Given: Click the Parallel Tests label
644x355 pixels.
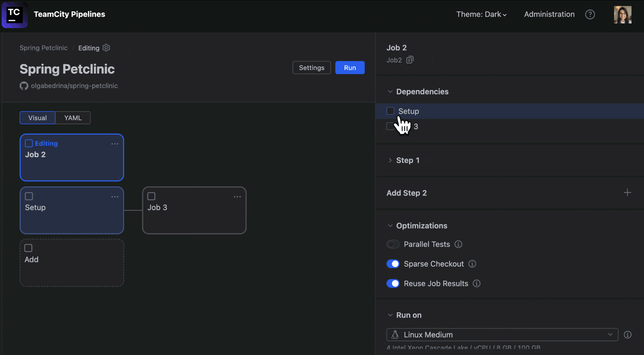Looking at the screenshot, I should click(427, 244).
